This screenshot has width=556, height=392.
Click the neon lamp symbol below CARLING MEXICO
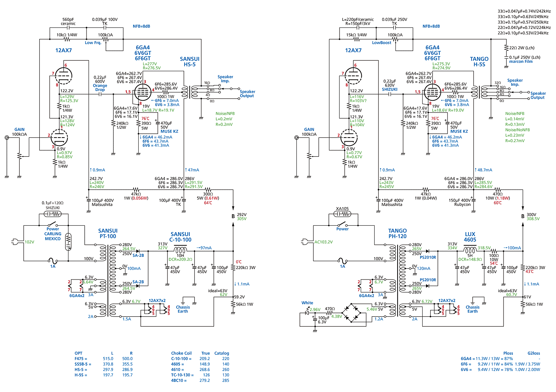[68, 242]
